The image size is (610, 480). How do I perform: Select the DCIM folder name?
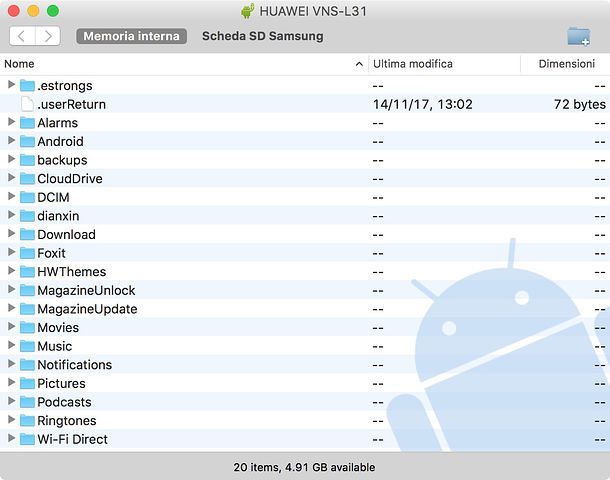tap(53, 197)
